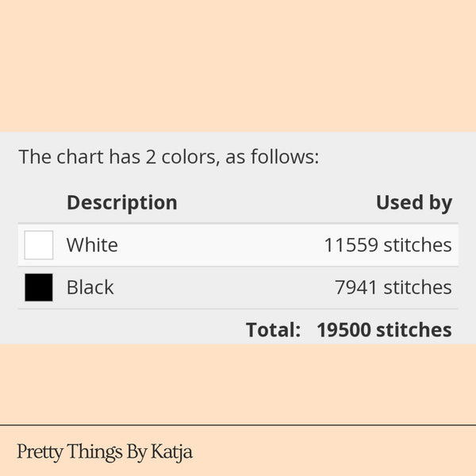The width and height of the screenshot is (476, 476).
Task: Select the White color name label
Action: [92, 245]
